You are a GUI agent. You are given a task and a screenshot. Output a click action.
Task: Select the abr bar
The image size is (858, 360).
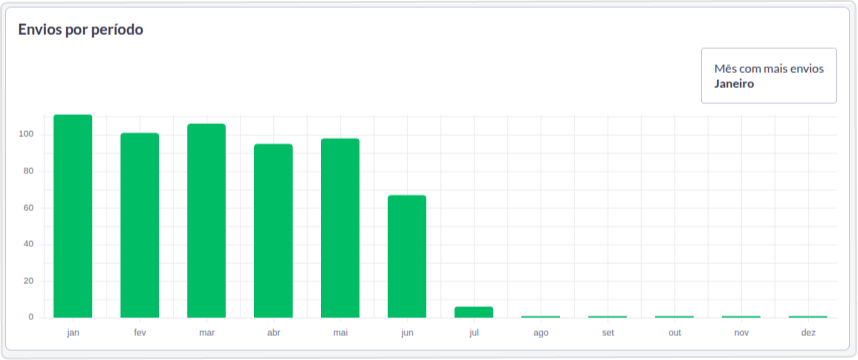[273, 231]
